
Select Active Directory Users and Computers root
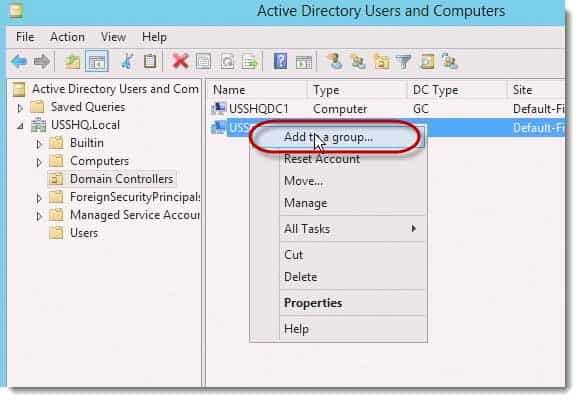click(x=115, y=89)
